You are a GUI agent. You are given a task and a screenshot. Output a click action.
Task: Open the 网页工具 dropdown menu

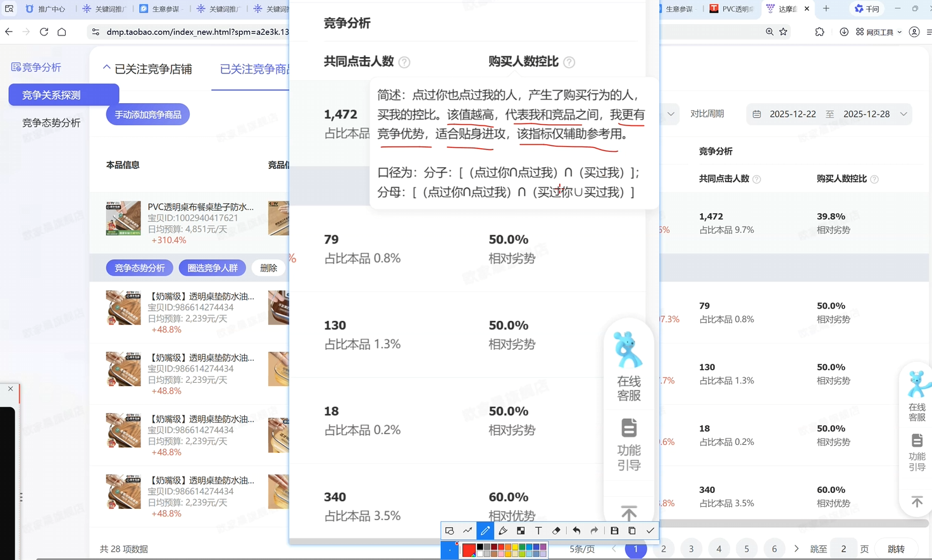879,32
